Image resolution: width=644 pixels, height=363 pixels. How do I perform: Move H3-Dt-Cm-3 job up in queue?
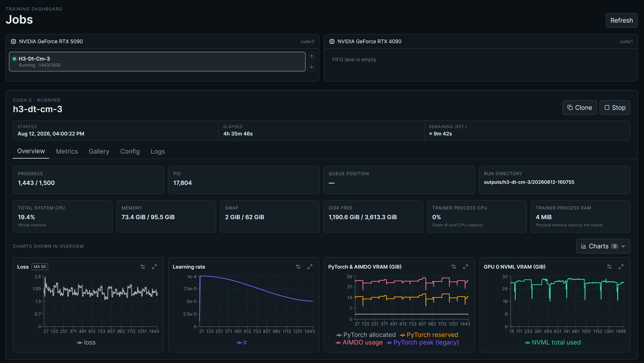(x=311, y=56)
